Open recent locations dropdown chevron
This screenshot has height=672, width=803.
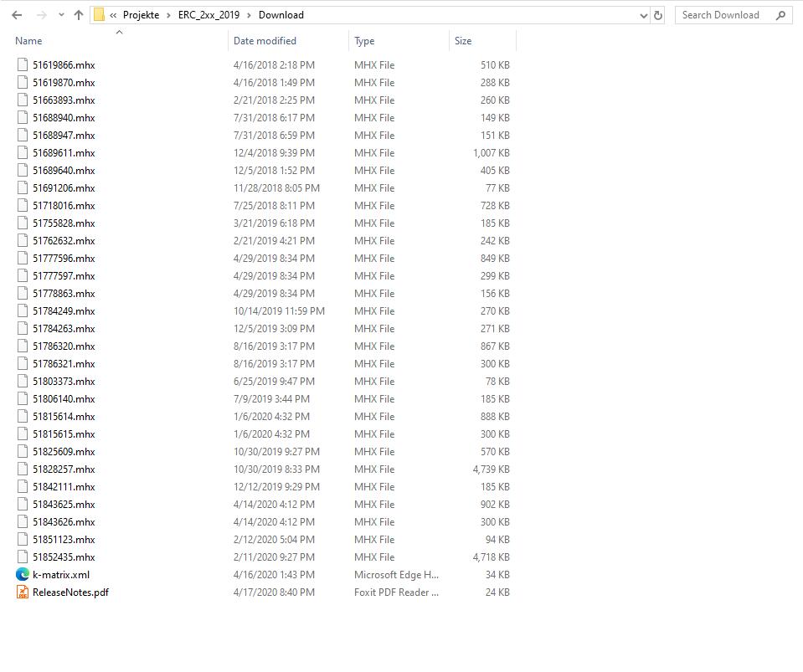pos(61,15)
